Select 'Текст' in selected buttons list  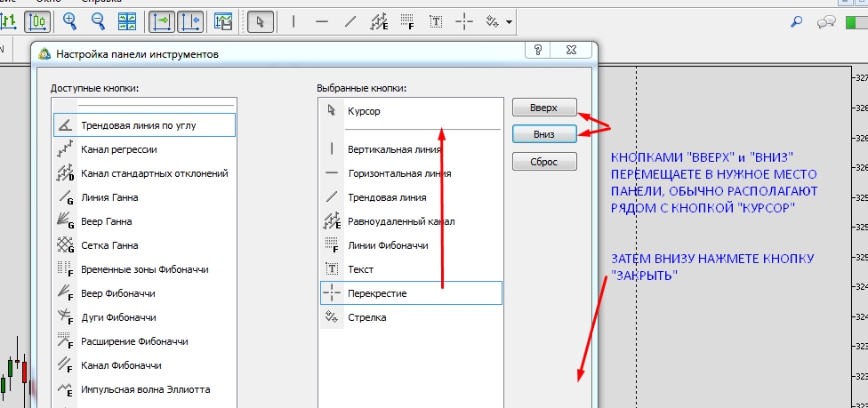(411, 269)
